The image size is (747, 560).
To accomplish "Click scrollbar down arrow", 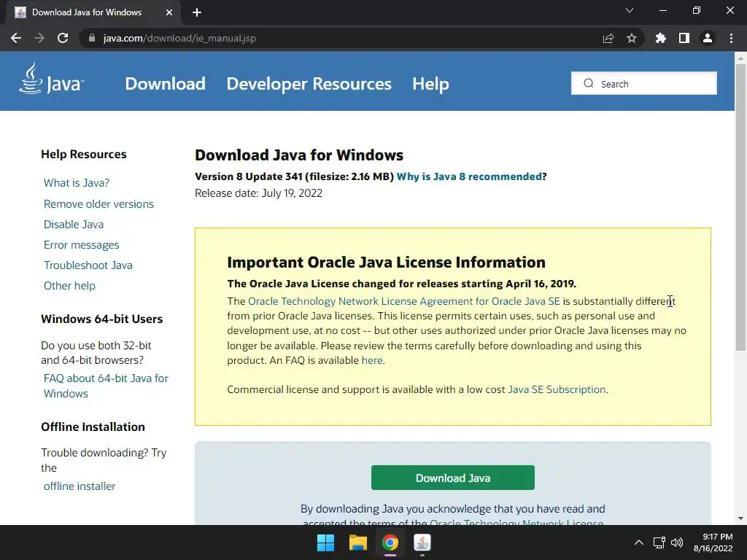I will click(740, 518).
